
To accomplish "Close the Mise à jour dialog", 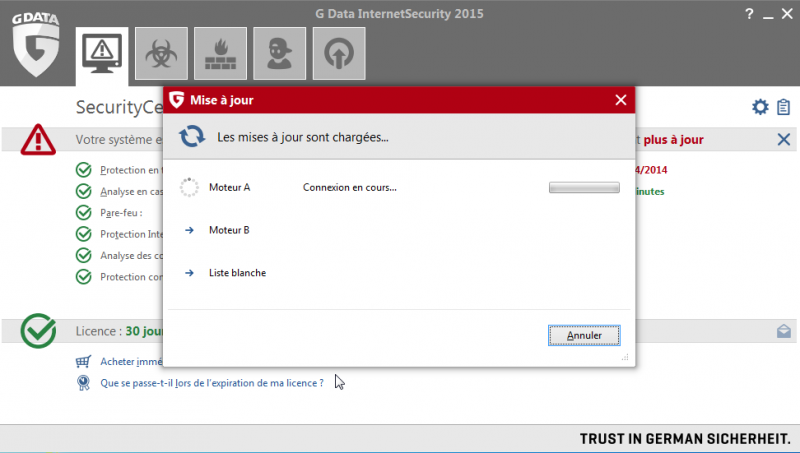I will tap(621, 100).
